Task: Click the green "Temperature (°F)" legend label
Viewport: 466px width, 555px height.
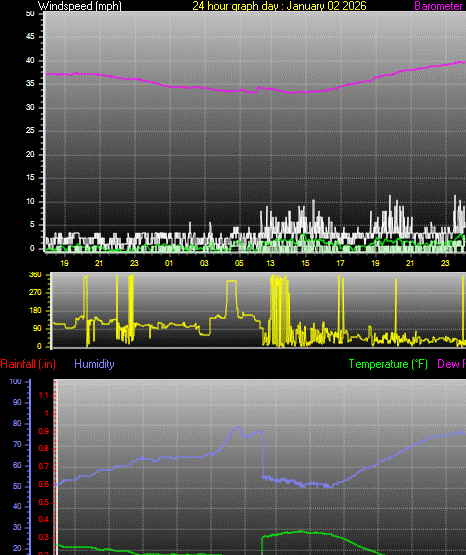Action: [x=388, y=364]
